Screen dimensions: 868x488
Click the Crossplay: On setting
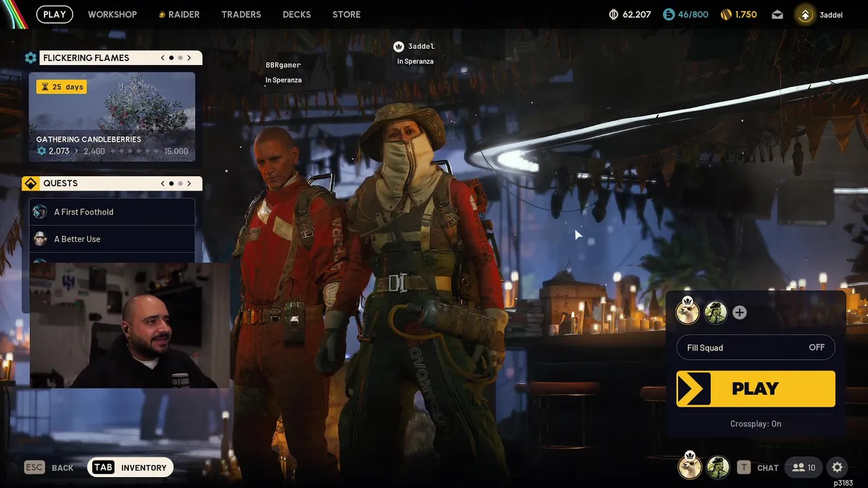pyautogui.click(x=755, y=424)
